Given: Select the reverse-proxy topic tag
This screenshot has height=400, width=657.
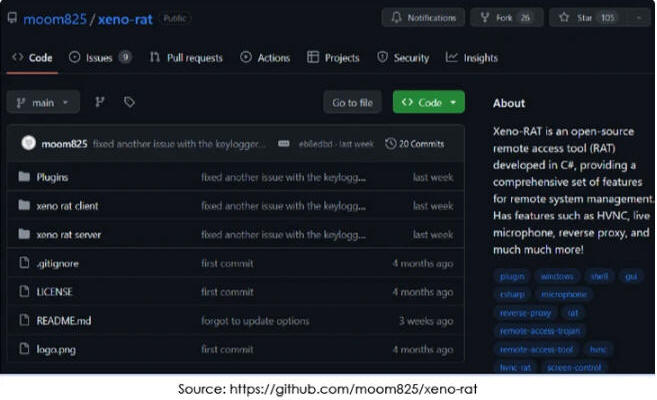Looking at the screenshot, I should 525,313.
